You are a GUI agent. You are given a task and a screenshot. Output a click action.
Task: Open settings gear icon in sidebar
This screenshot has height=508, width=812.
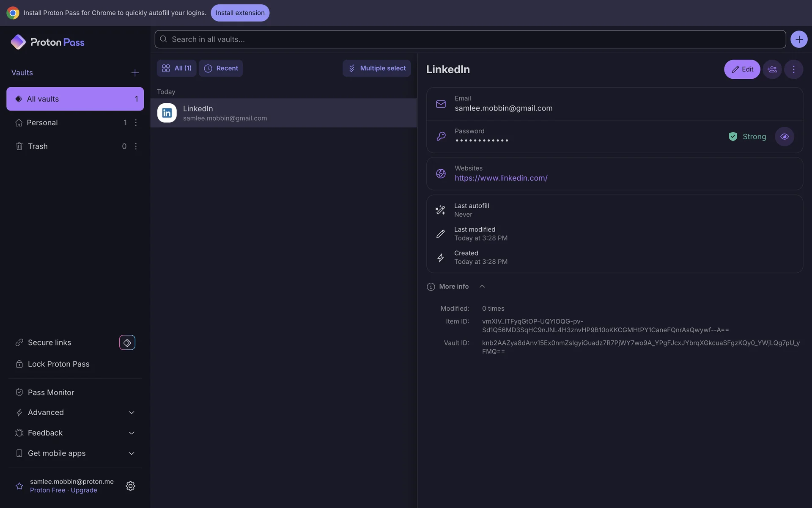pyautogui.click(x=130, y=486)
